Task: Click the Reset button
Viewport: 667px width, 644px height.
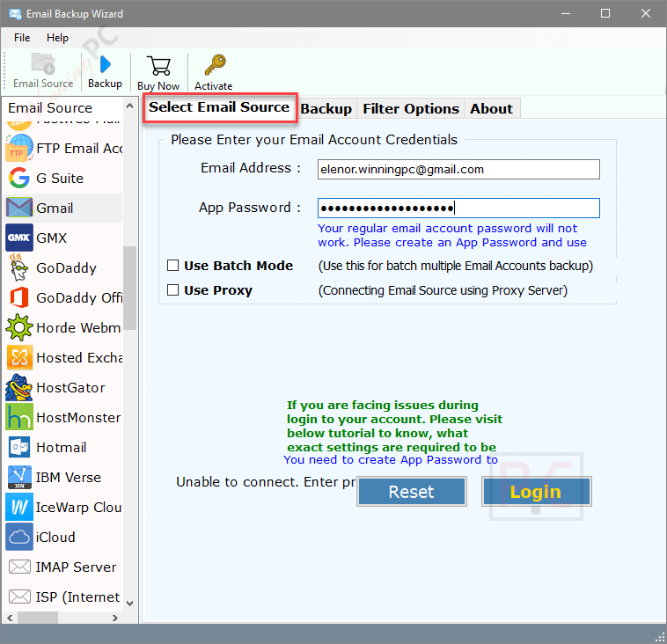Action: click(411, 491)
